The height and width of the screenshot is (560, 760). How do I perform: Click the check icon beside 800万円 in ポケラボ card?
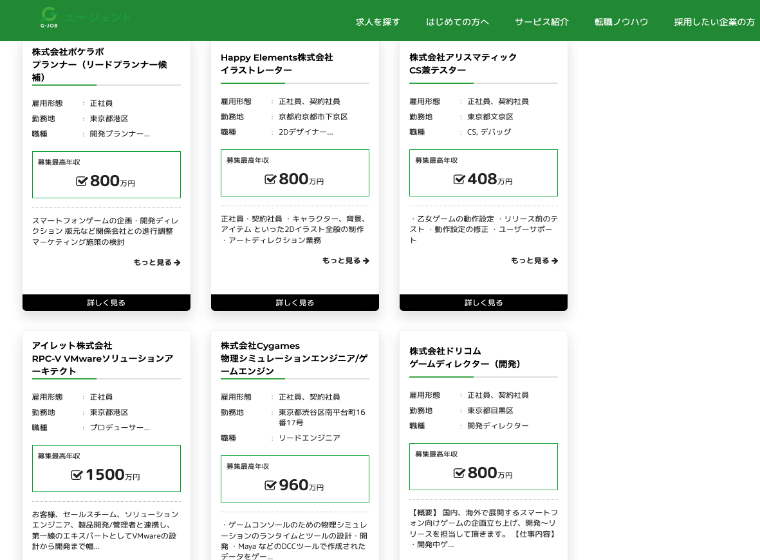coord(81,181)
